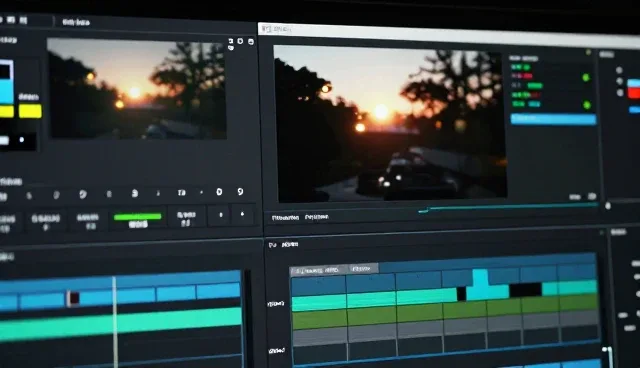Toggle the top gray round button in the far-right panel

[619, 70]
